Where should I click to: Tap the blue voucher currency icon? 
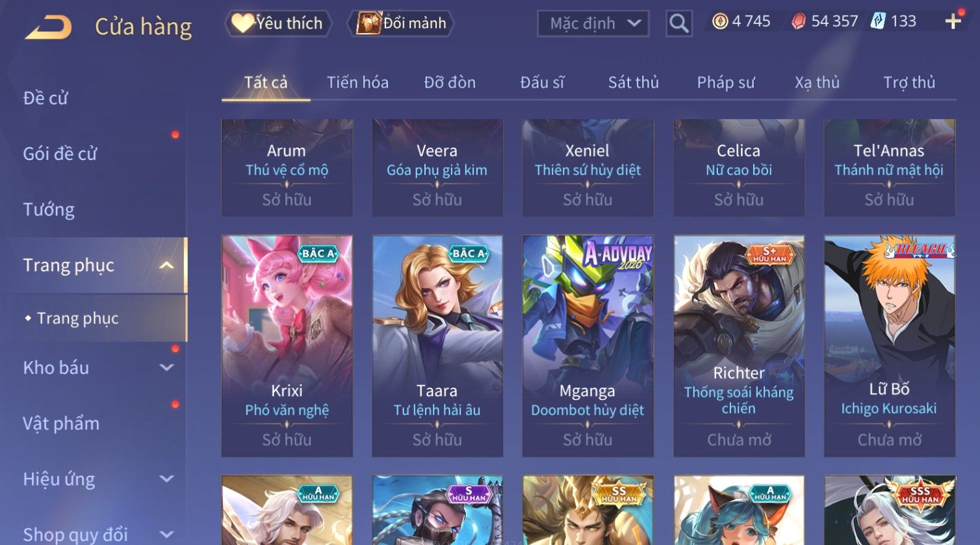[878, 21]
